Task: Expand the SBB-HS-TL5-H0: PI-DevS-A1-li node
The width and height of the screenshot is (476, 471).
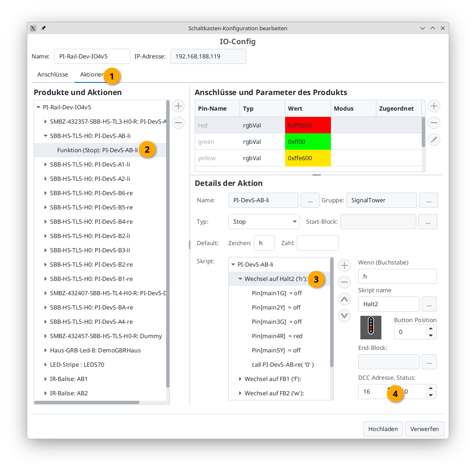Action: 45,164
